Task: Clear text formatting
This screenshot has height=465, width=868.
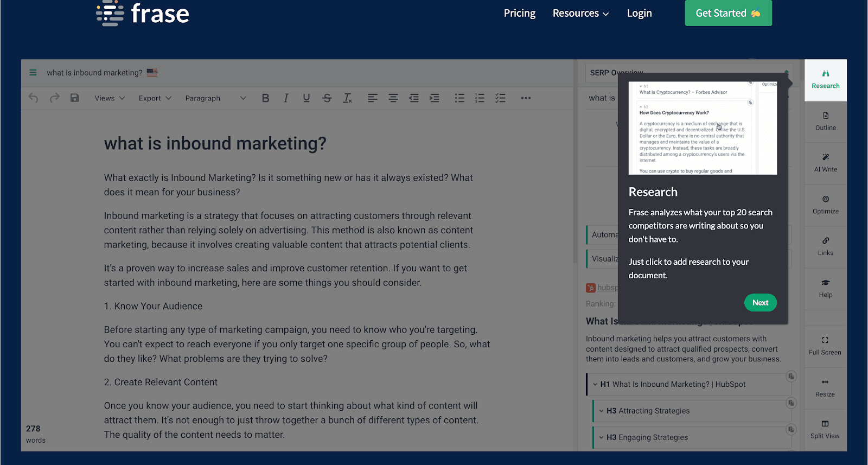Action: (348, 98)
